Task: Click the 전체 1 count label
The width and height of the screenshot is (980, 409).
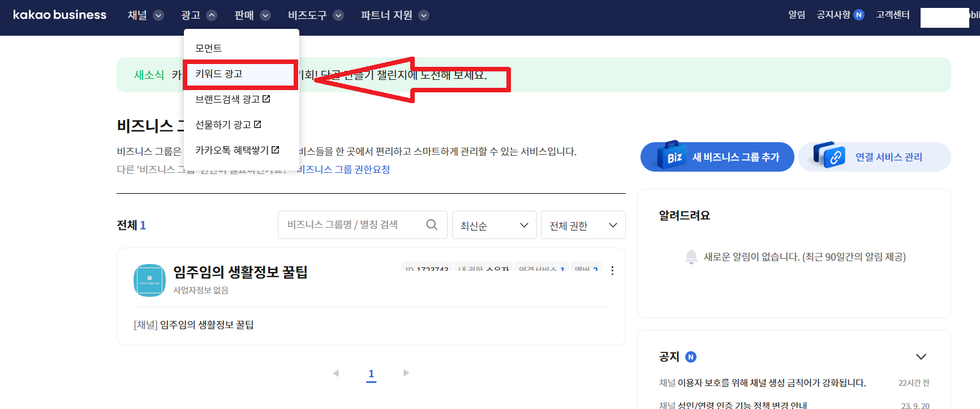Action: click(131, 225)
